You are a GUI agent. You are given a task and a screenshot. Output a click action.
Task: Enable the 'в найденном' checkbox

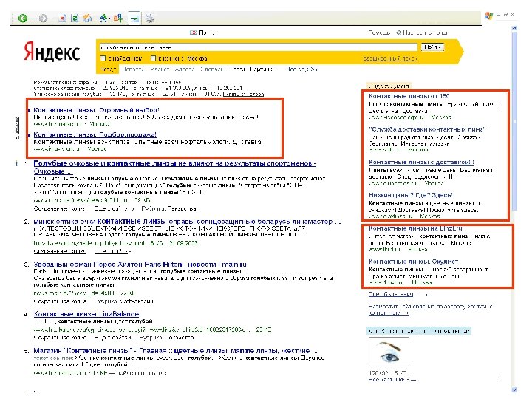coord(103,58)
